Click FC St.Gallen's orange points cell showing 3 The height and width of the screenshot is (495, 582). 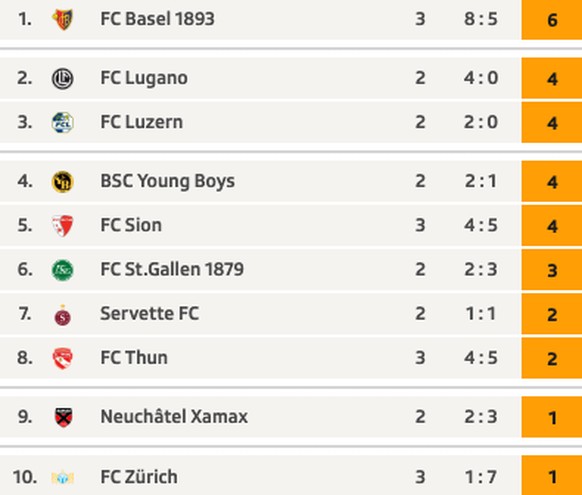[552, 270]
